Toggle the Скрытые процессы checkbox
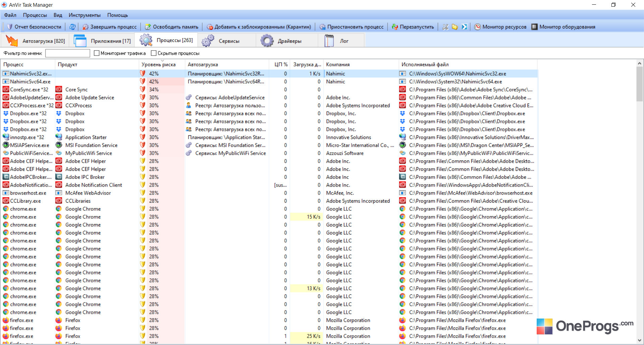 click(x=154, y=53)
